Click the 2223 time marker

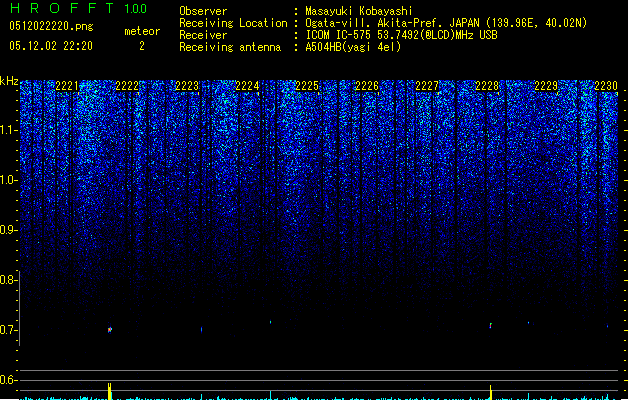[187, 86]
